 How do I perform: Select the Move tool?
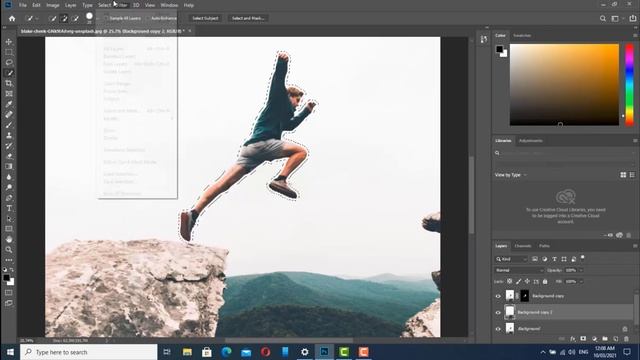pyautogui.click(x=9, y=42)
